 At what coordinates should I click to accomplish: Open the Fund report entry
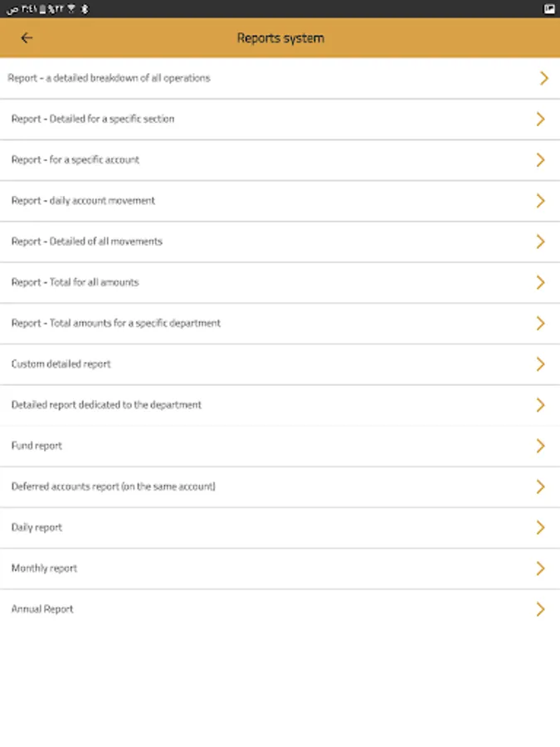coord(37,446)
